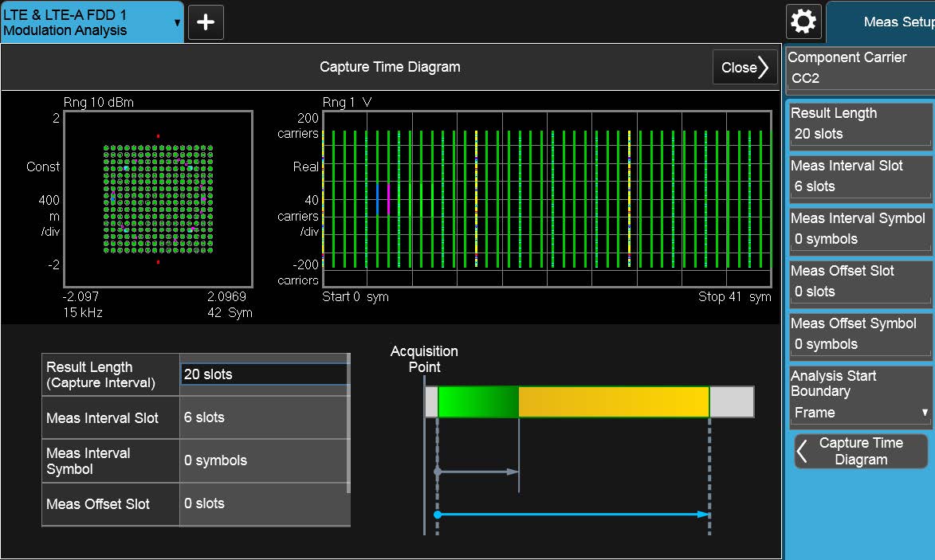This screenshot has width=935, height=560.
Task: Click the Result Length 20 slots table input
Action: point(263,374)
